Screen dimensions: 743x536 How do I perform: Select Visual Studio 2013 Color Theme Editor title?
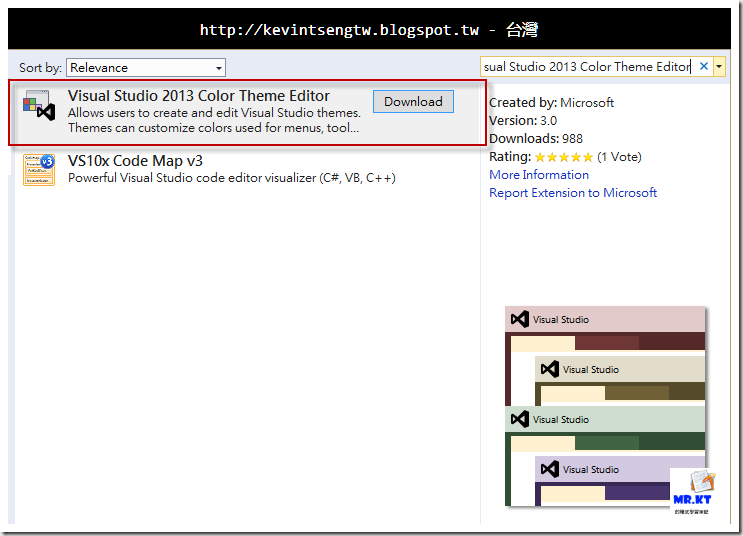click(199, 96)
